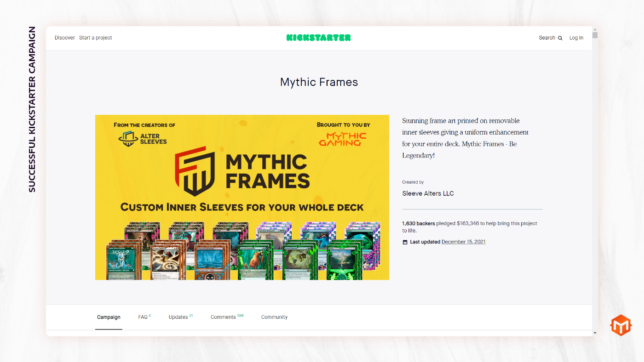The height and width of the screenshot is (362, 644).
Task: Open the December 15, 2021 update link
Action: tap(464, 242)
